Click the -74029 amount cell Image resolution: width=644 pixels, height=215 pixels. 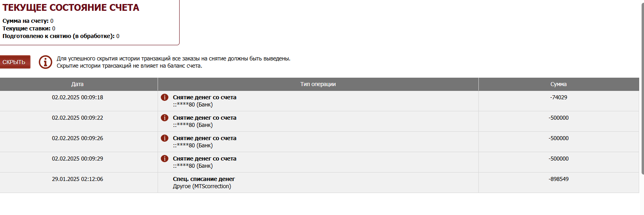[558, 97]
